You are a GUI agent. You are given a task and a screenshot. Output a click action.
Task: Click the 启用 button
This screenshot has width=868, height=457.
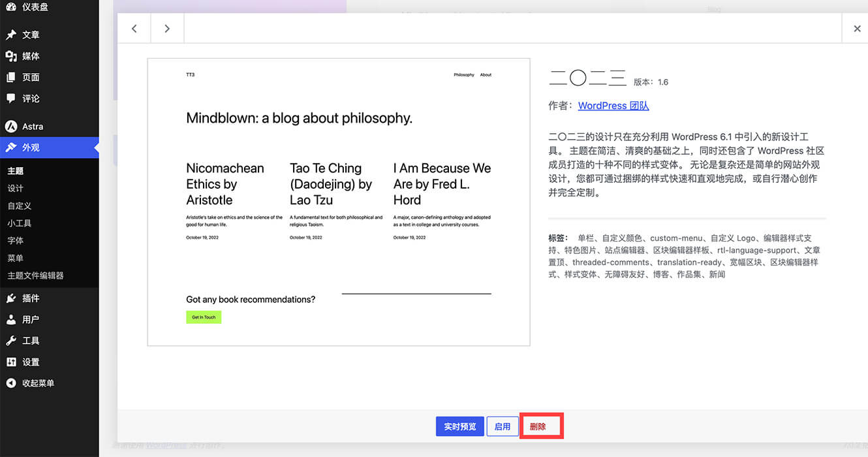click(x=503, y=426)
